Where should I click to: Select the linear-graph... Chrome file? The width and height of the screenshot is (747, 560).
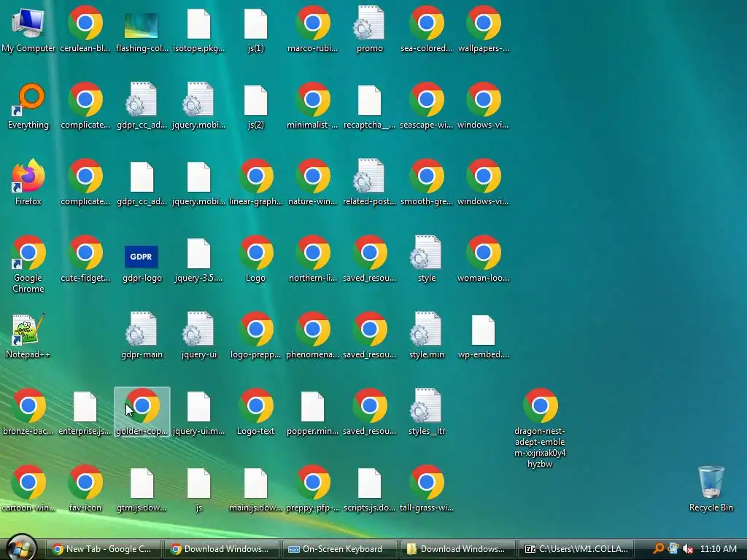click(x=256, y=182)
